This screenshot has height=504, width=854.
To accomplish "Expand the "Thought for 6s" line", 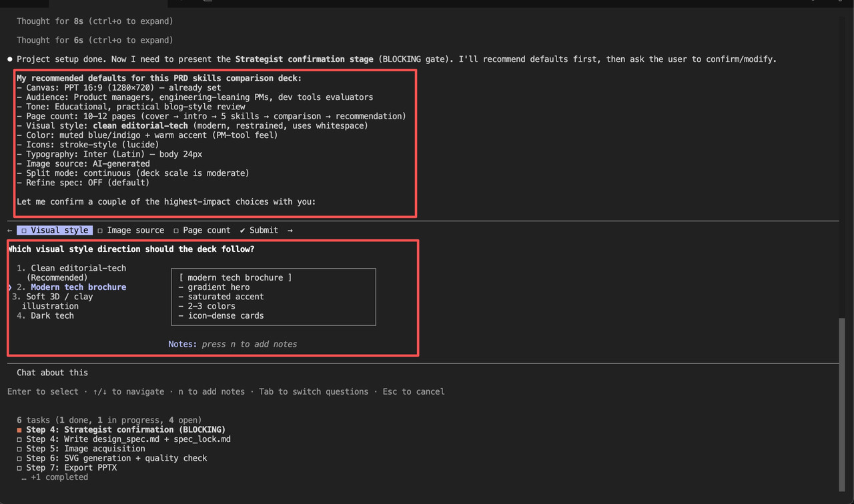I will point(95,40).
